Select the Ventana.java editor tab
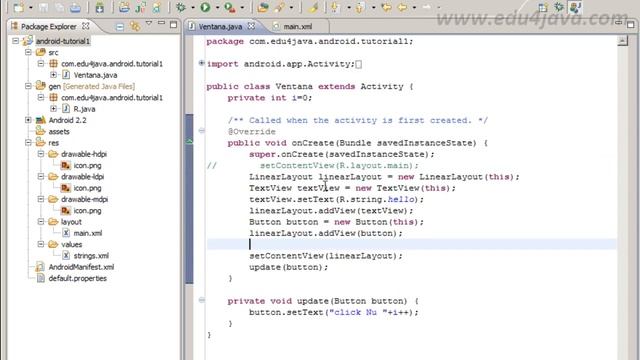This screenshot has width=640, height=360. (x=220, y=27)
